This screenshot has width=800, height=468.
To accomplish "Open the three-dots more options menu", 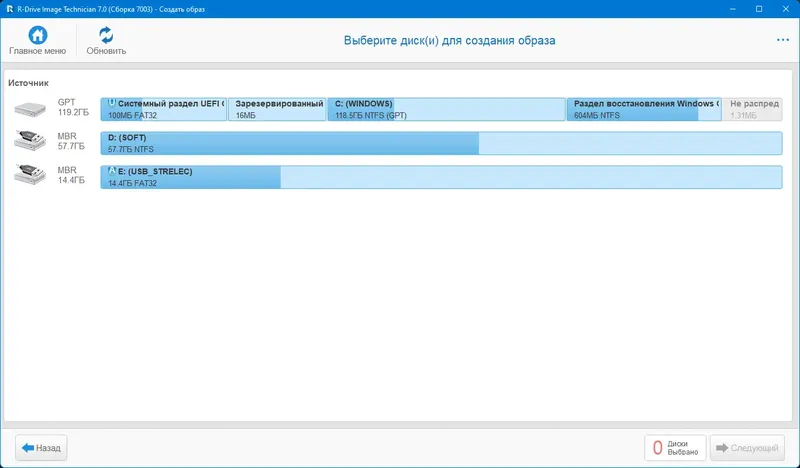I will [x=783, y=40].
